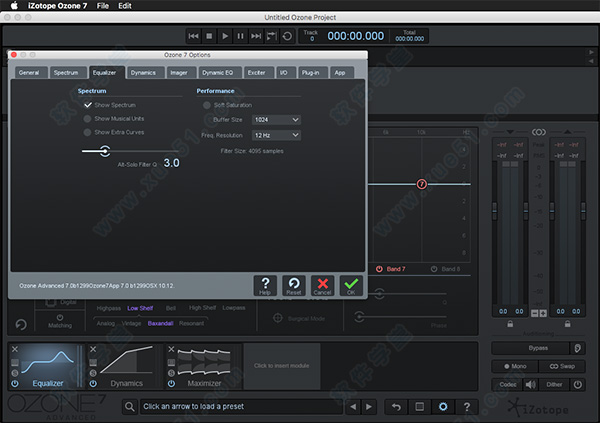Lock the input gain with padlock
The height and width of the screenshot is (423, 600).
click(x=510, y=324)
